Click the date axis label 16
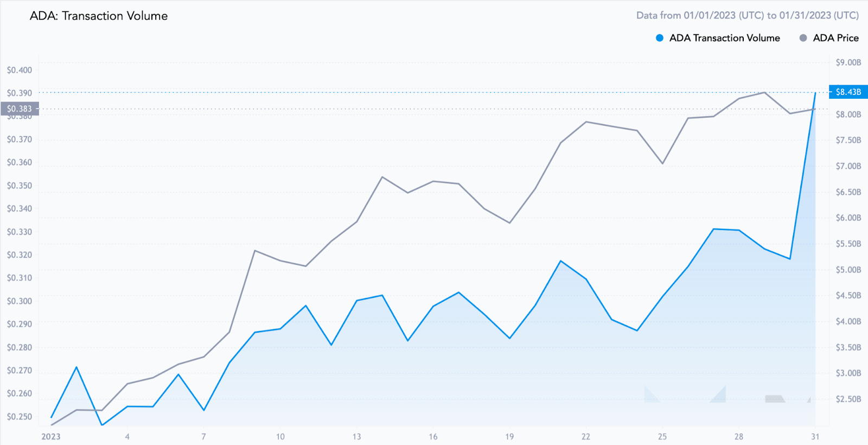Image resolution: width=868 pixels, height=445 pixels. click(x=433, y=436)
